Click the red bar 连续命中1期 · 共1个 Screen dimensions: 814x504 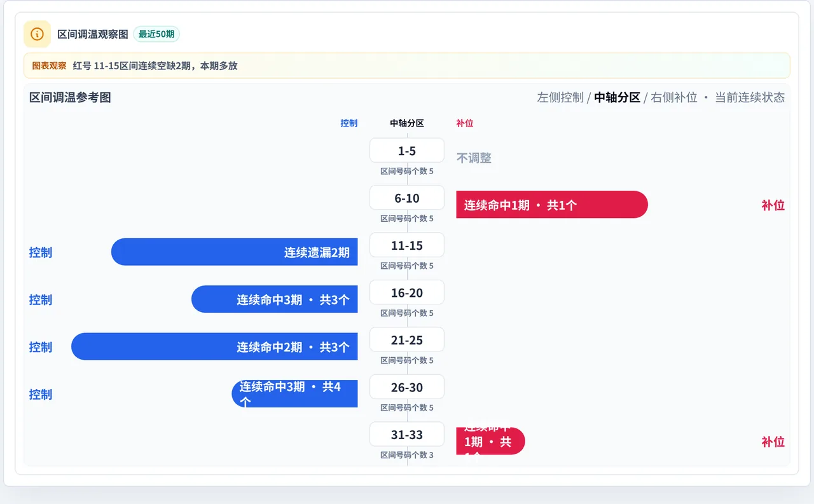[552, 205]
